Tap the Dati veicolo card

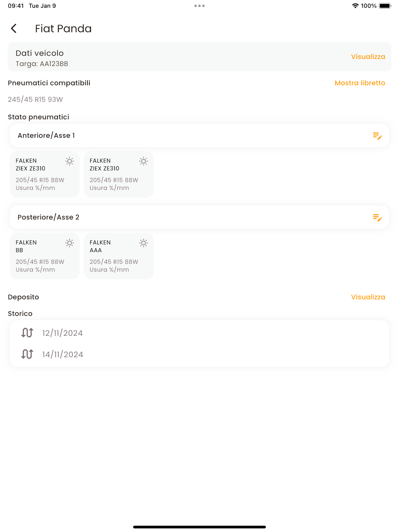199,57
